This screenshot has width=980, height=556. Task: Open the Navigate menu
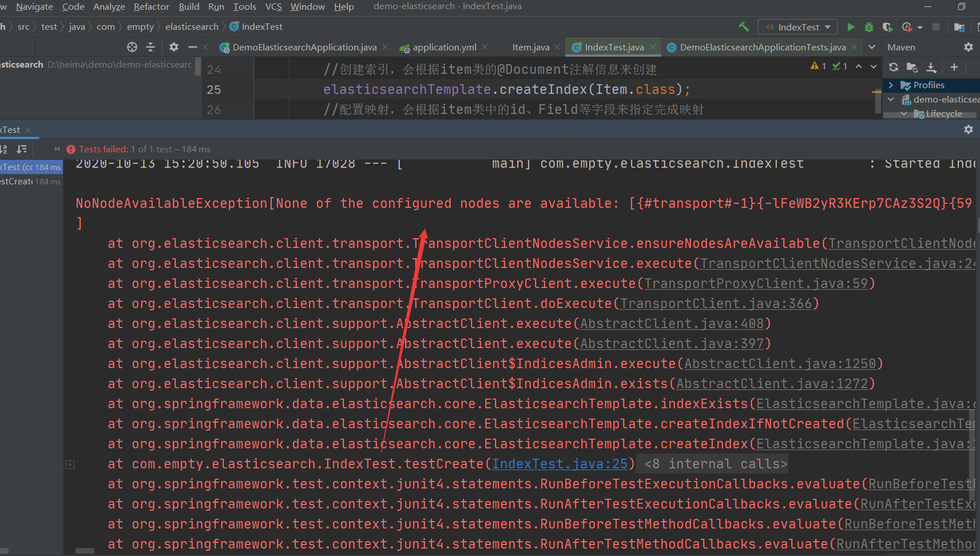coord(34,6)
